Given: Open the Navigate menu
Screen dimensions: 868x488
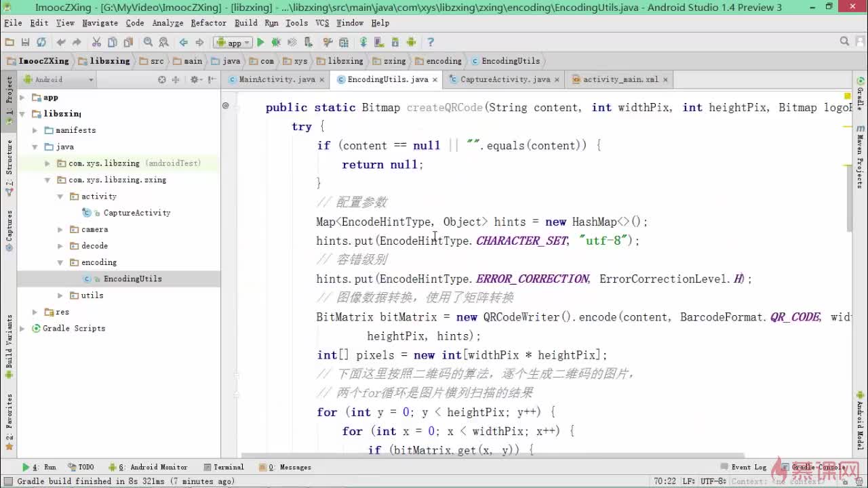Looking at the screenshot, I should pos(100,23).
